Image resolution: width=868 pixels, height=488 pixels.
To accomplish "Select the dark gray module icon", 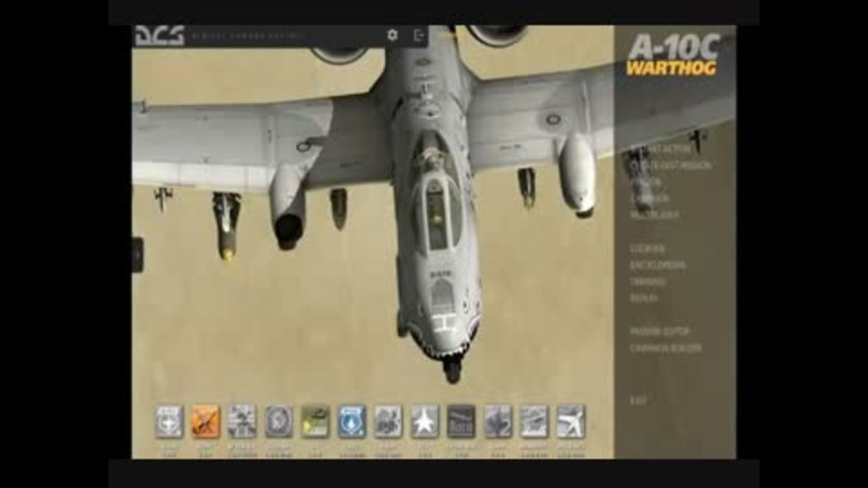I will click(x=461, y=422).
